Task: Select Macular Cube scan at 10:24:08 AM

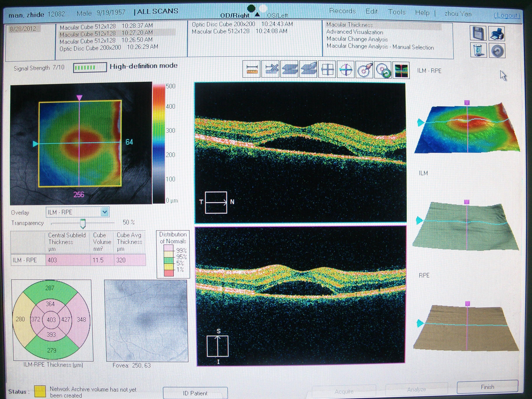Action: (x=239, y=31)
